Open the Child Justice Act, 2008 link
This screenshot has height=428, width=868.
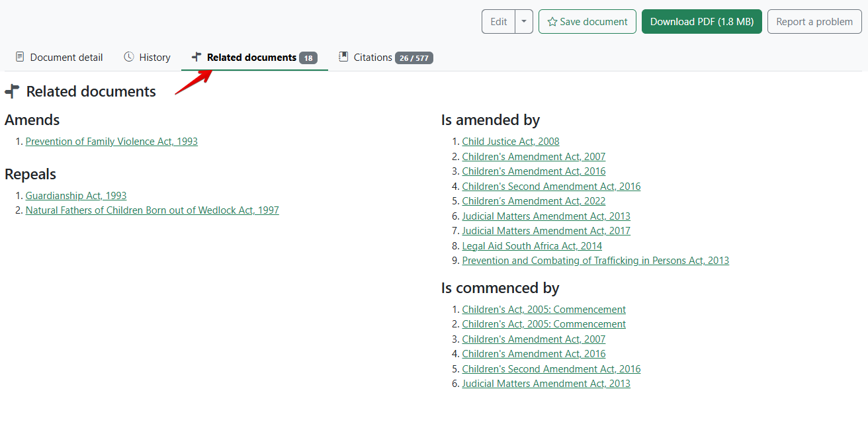pos(510,142)
